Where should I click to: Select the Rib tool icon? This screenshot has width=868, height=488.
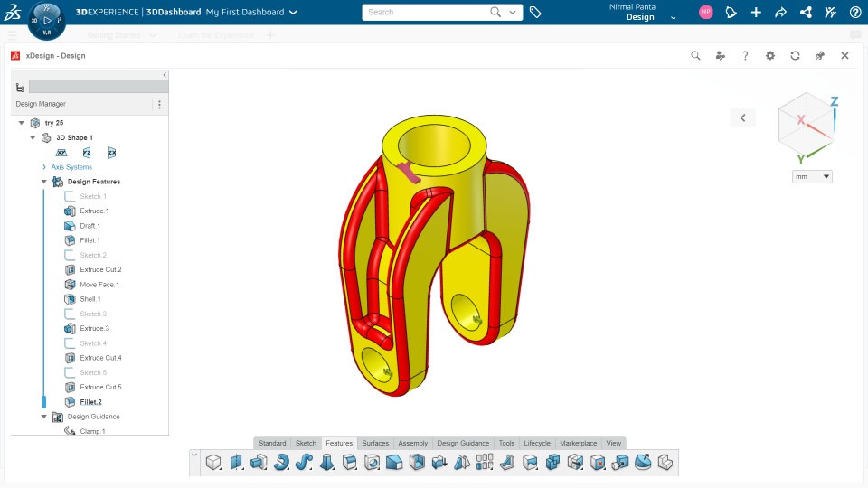(507, 462)
